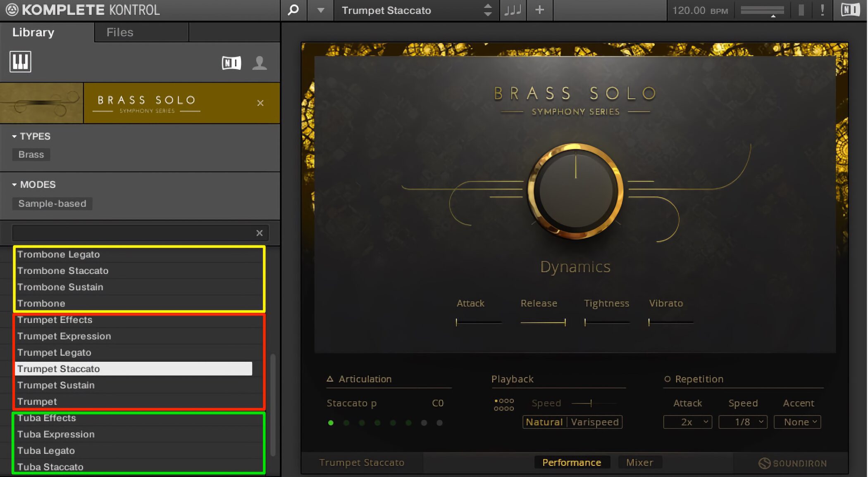Open the dropdown arrow next to the search icon

(321, 10)
